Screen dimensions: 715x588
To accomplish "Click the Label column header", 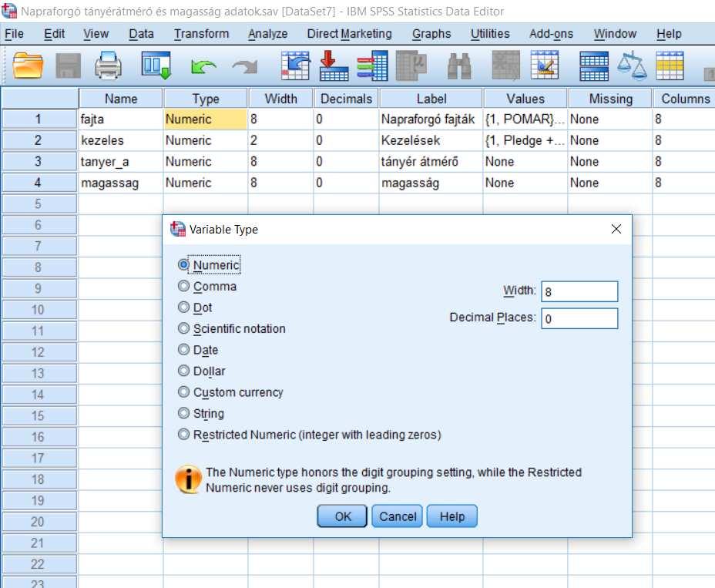I will pos(431,99).
